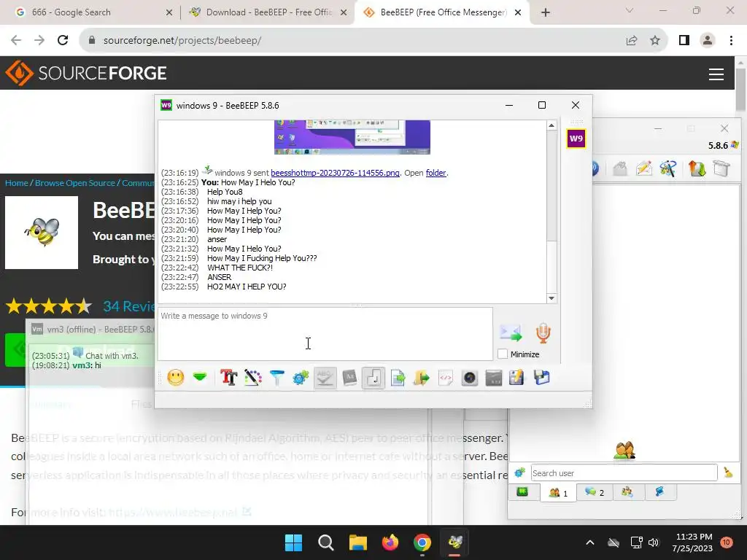
Task: Click the notepad with pencil icon
Action: (516, 378)
